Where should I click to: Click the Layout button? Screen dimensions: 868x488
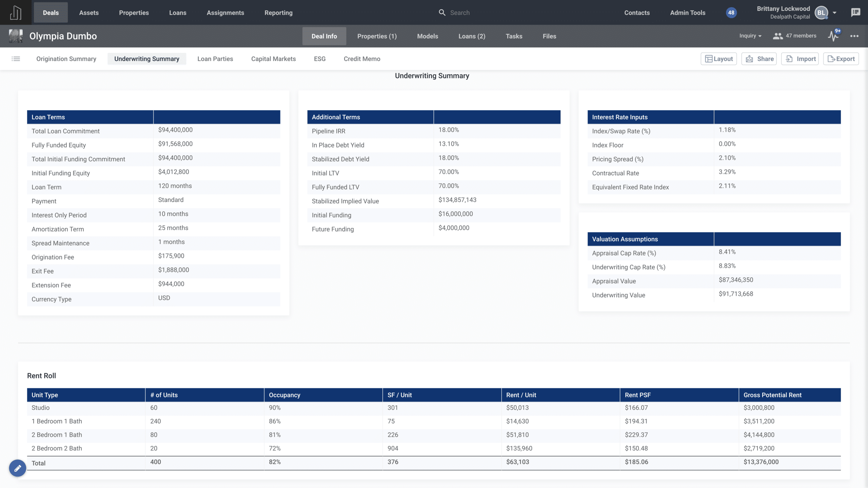[718, 59]
